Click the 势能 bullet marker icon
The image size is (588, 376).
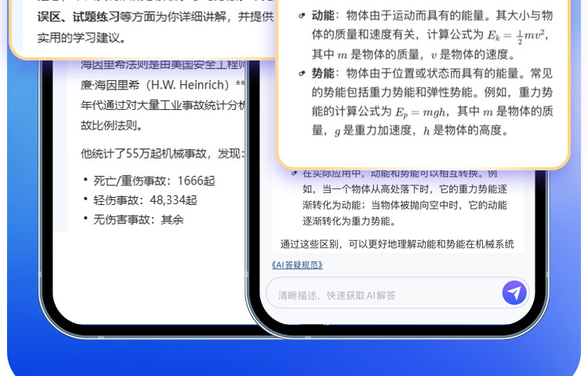click(303, 74)
